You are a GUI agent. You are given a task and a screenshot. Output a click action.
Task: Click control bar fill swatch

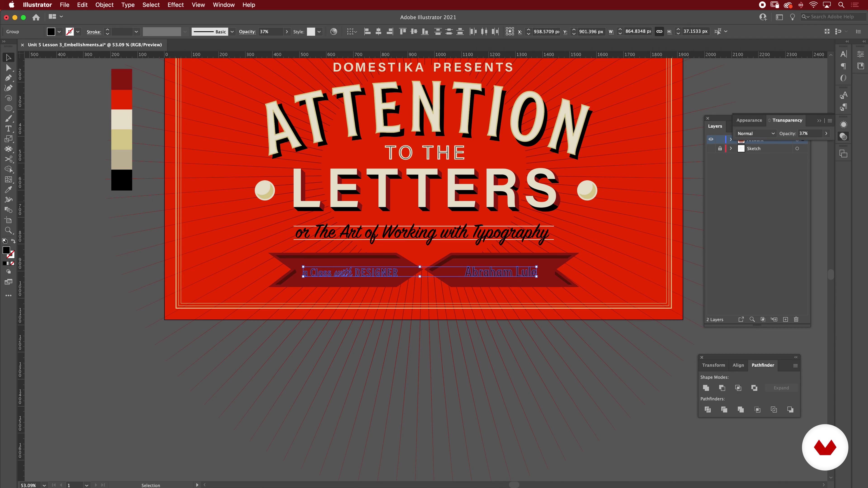[51, 32]
